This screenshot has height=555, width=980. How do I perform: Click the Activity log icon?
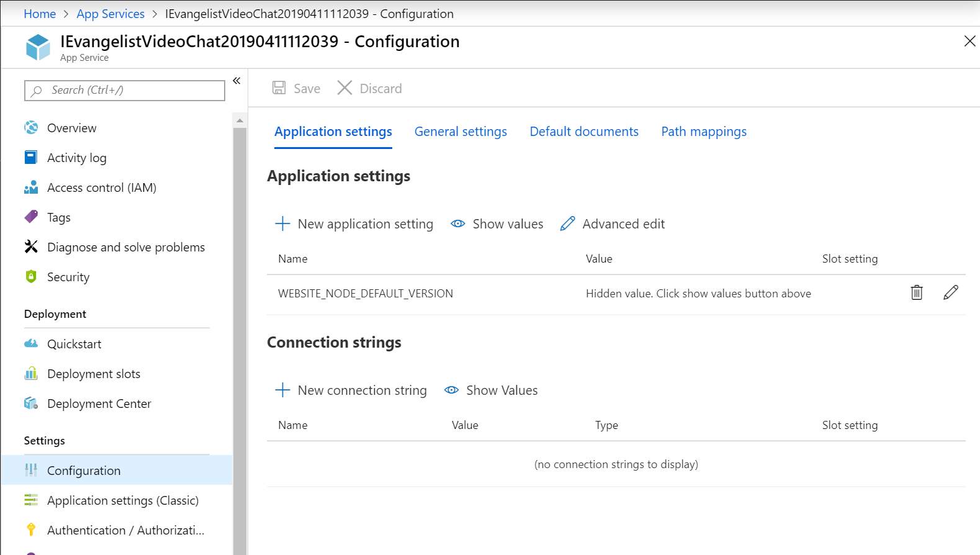(31, 157)
